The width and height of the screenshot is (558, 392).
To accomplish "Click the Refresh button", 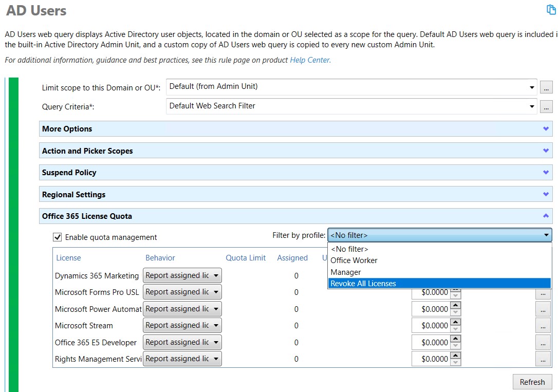I will pos(532,382).
